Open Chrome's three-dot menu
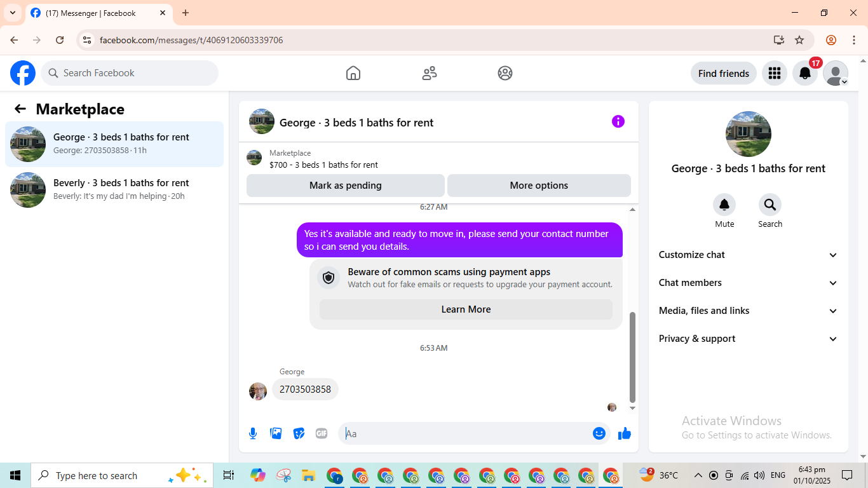The height and width of the screenshot is (488, 868). click(854, 40)
